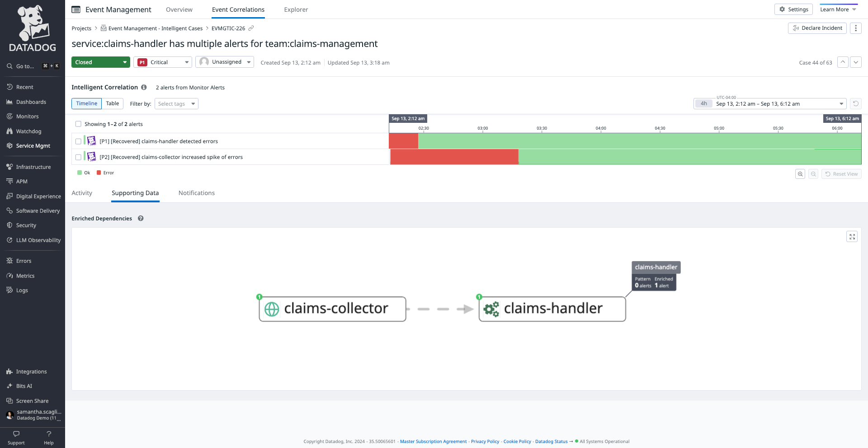
Task: Navigate to Logs via the sidebar icon
Action: coord(22,290)
